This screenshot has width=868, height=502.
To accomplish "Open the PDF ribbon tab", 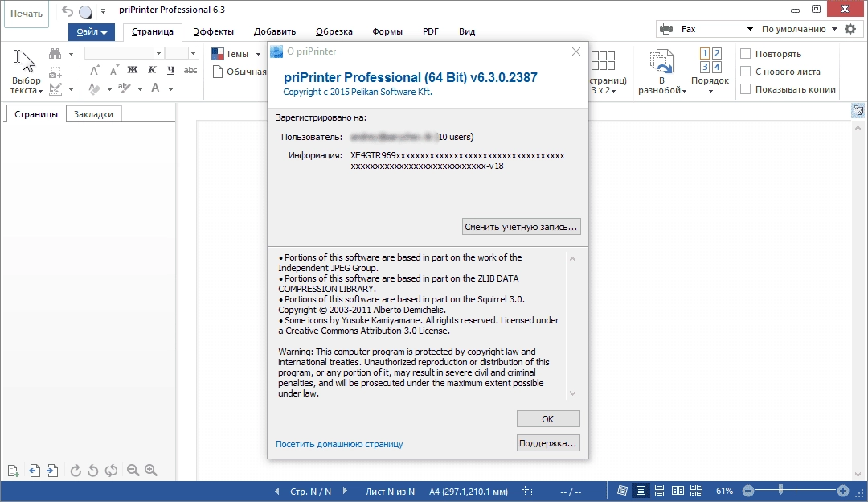I will pyautogui.click(x=431, y=31).
